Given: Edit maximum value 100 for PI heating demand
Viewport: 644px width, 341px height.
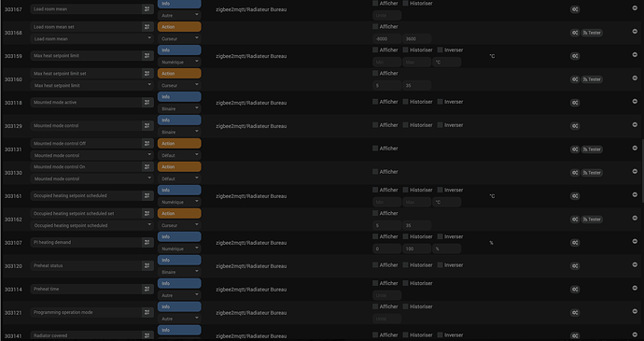Looking at the screenshot, I should (x=417, y=249).
